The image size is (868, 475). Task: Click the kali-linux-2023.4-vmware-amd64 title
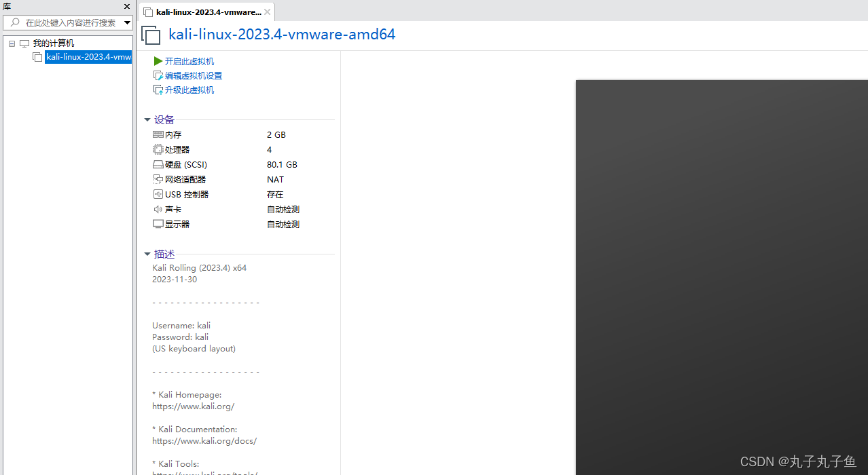[282, 34]
